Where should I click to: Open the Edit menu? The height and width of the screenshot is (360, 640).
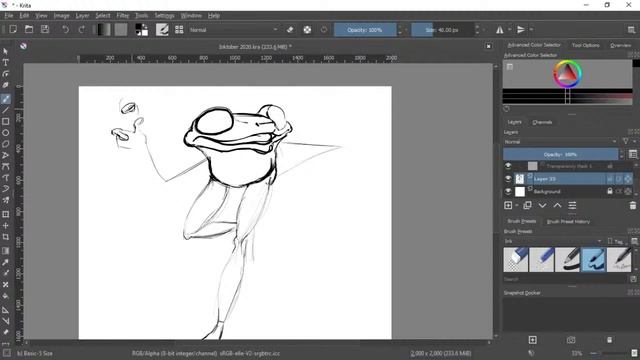click(x=24, y=16)
